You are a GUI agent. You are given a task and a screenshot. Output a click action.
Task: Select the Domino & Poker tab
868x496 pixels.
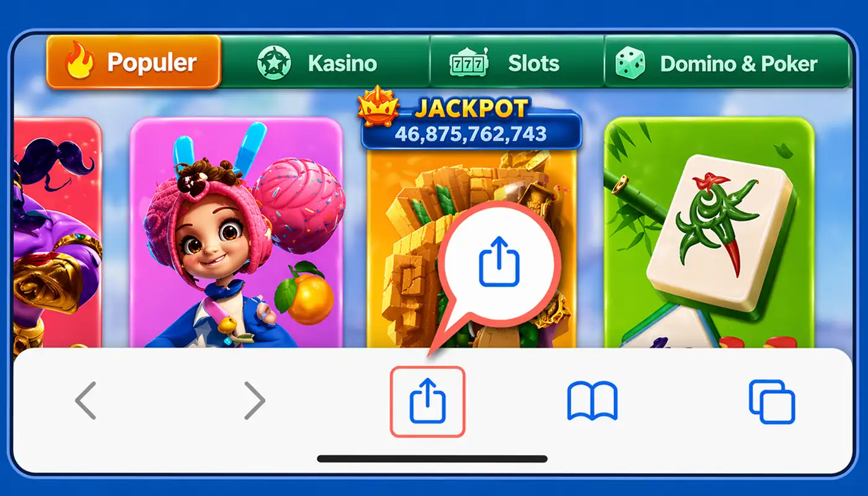coord(727,61)
